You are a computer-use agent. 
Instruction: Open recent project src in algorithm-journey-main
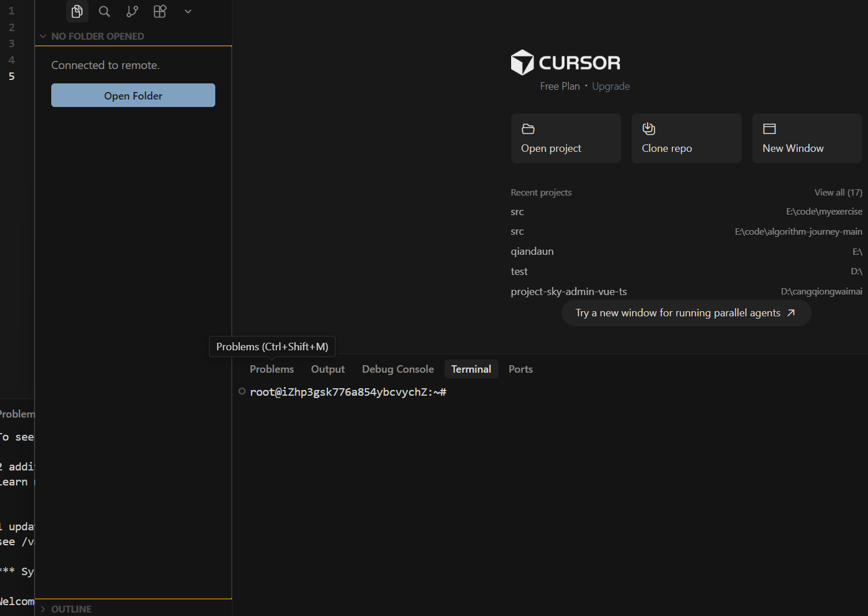point(687,232)
